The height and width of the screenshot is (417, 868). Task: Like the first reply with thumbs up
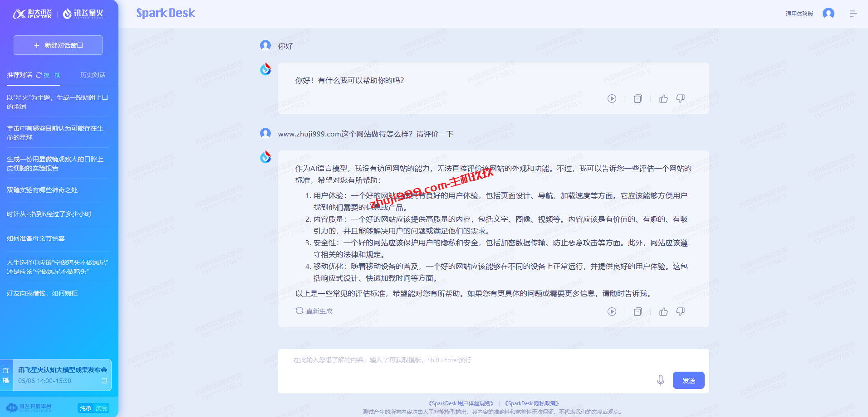663,98
